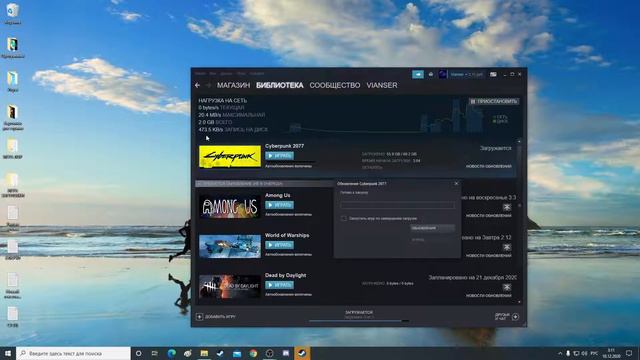Click ИГРАТЬ for Among Us
This screenshot has width=640, height=360.
(279, 205)
